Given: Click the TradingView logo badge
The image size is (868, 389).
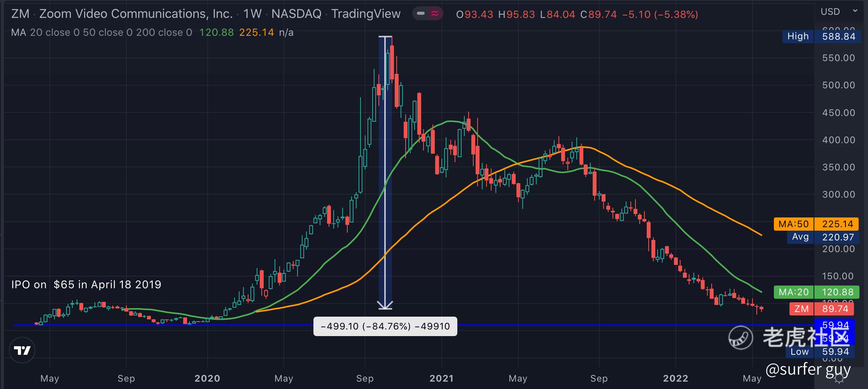Looking at the screenshot, I should (x=22, y=350).
